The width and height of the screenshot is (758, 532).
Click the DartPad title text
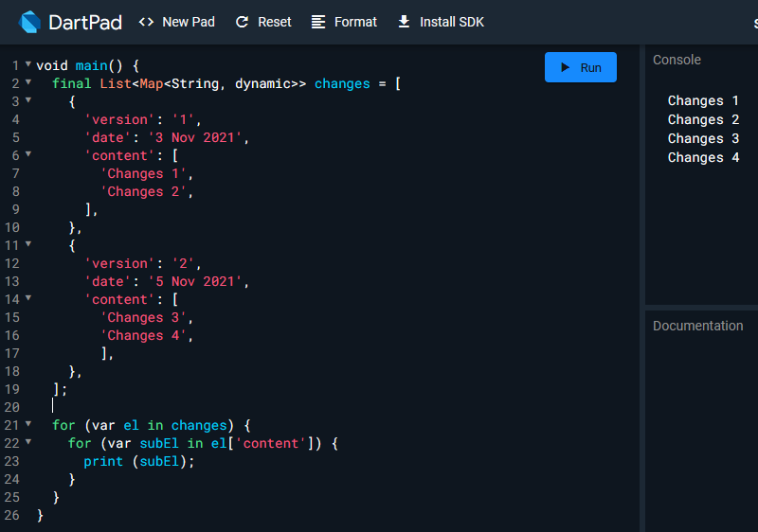click(x=85, y=22)
